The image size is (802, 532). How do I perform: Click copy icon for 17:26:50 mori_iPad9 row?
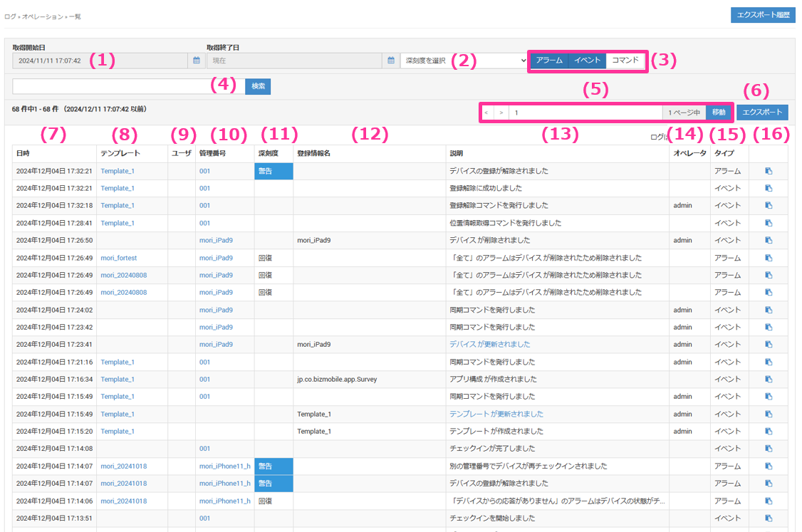[x=769, y=241]
